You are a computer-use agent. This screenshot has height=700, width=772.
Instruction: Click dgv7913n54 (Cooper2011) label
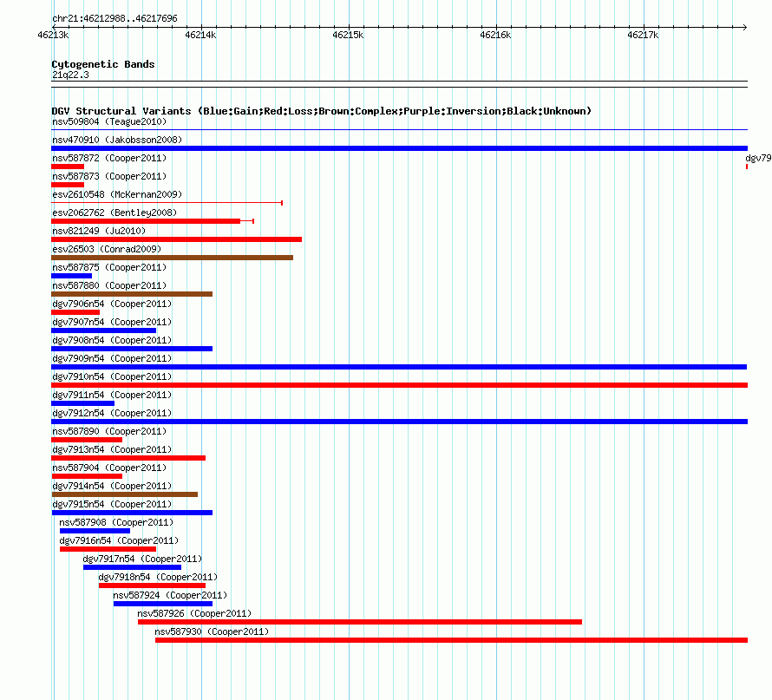click(x=112, y=449)
